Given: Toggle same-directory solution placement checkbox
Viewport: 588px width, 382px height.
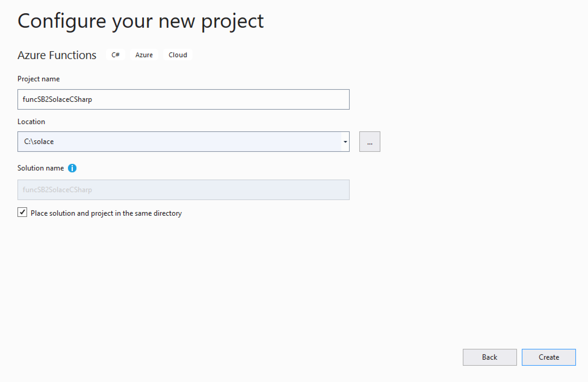Looking at the screenshot, I should [22, 212].
